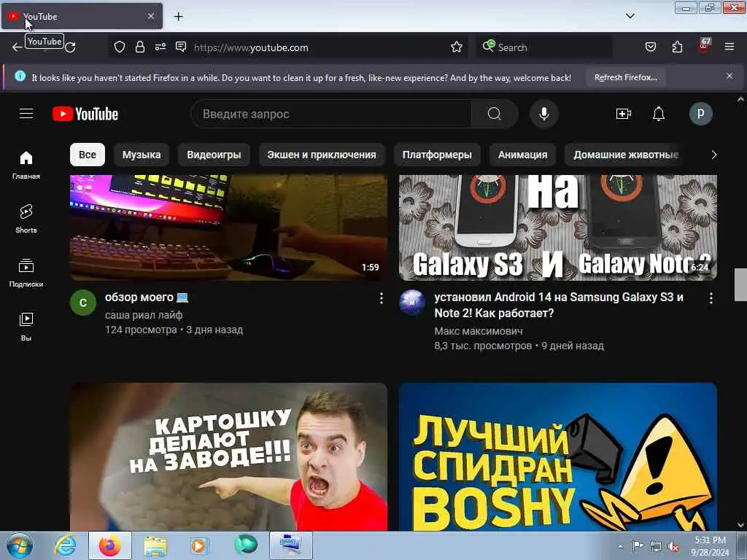The height and width of the screenshot is (560, 747).
Task: Open Windows Media Player on taskbar
Action: [199, 545]
